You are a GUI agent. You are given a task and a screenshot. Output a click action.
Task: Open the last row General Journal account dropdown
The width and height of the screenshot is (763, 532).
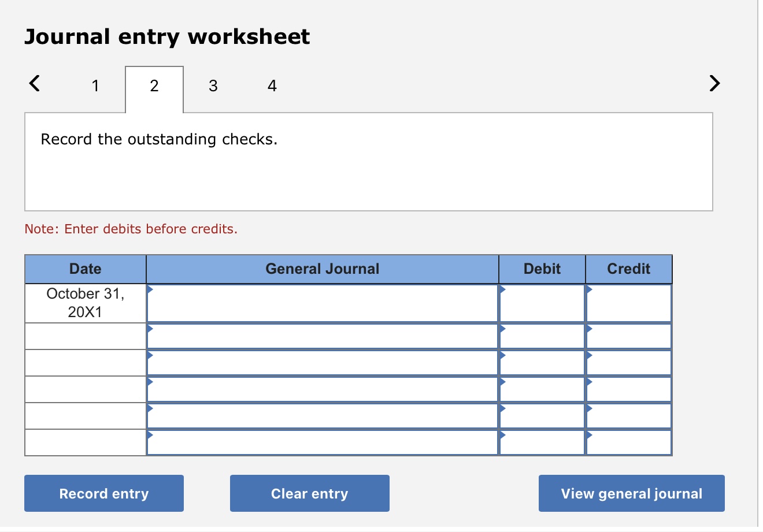coord(322,442)
